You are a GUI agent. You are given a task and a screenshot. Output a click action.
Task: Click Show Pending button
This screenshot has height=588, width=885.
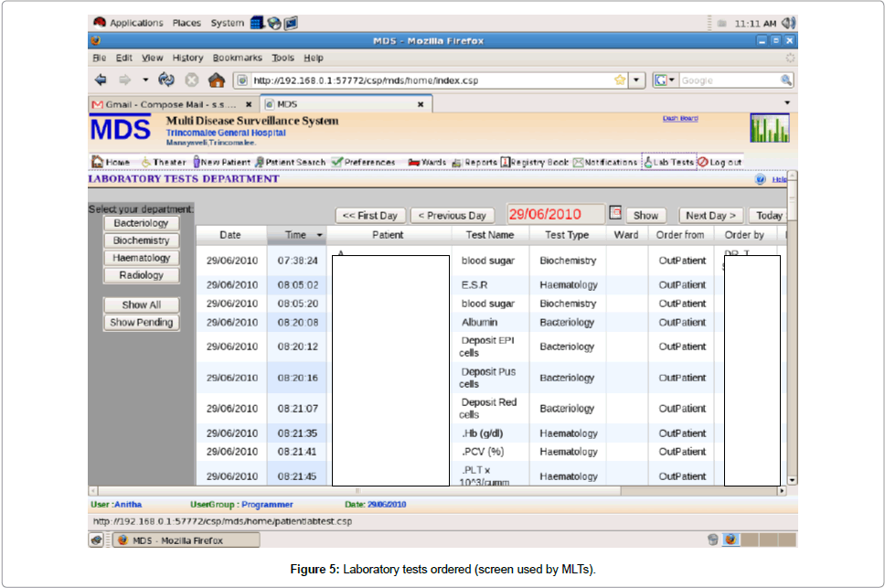(141, 322)
